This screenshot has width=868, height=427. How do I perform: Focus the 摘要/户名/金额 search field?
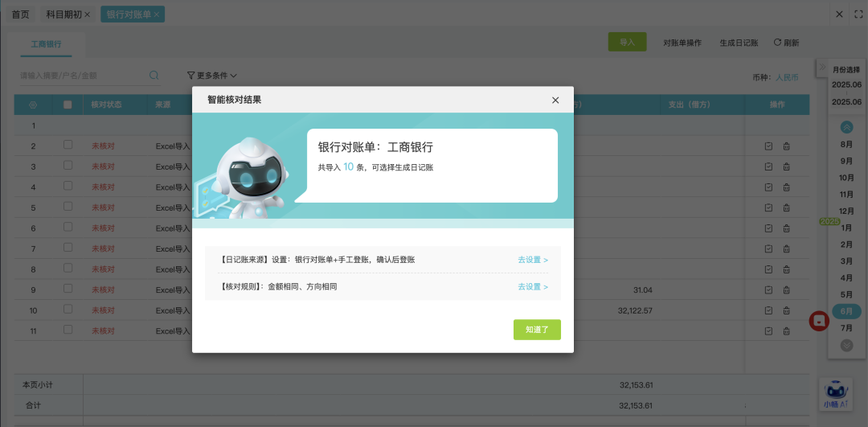(83, 76)
